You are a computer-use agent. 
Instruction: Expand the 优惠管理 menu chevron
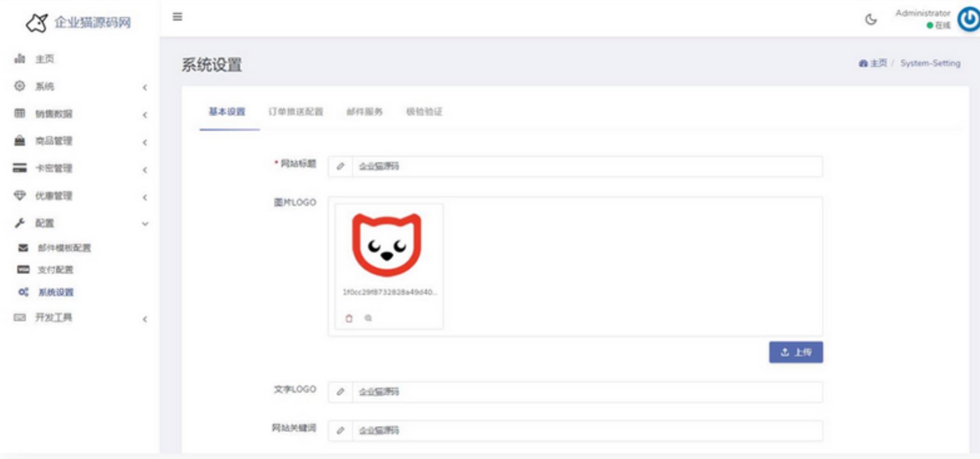pyautogui.click(x=145, y=197)
